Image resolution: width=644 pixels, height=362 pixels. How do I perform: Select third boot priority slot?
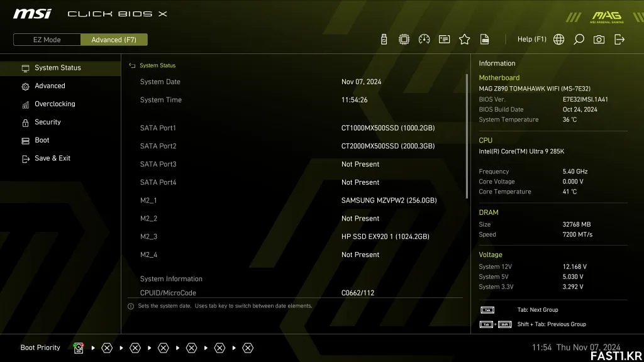coord(135,348)
